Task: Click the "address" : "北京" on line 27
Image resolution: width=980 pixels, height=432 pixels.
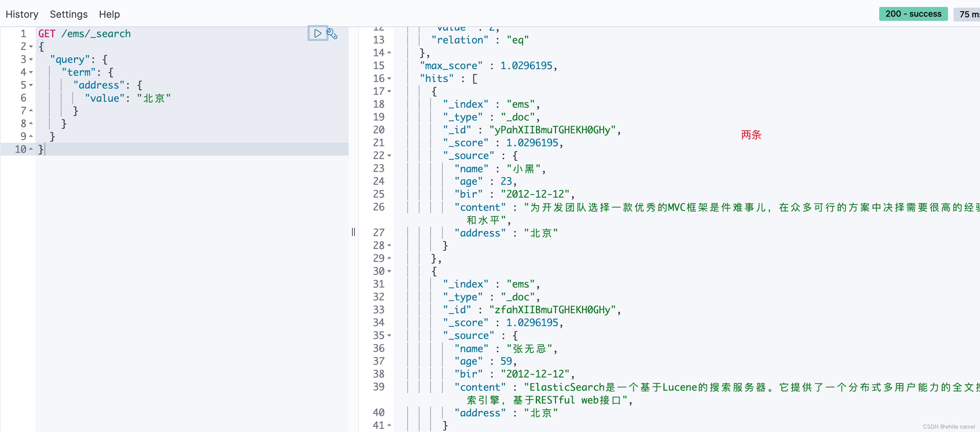Action: tap(506, 233)
